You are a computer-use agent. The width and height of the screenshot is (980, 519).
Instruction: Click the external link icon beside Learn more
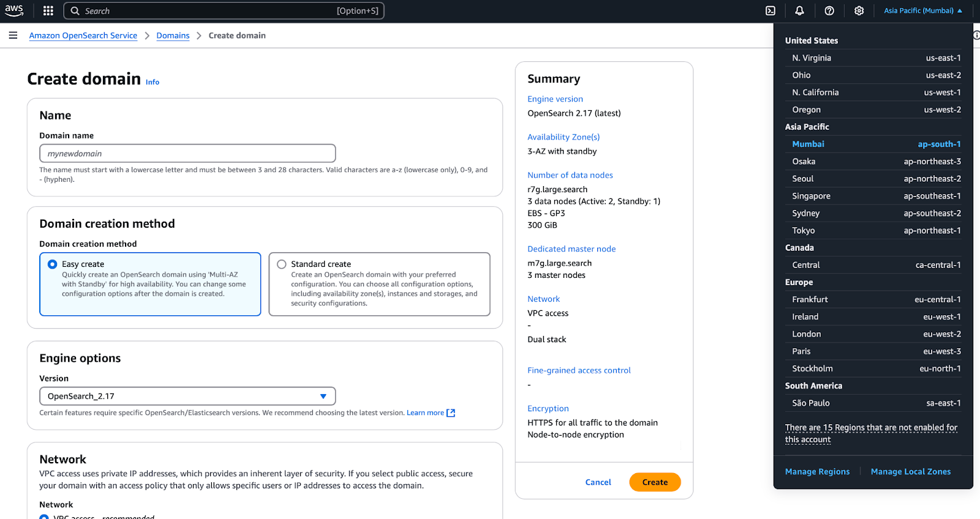click(451, 413)
